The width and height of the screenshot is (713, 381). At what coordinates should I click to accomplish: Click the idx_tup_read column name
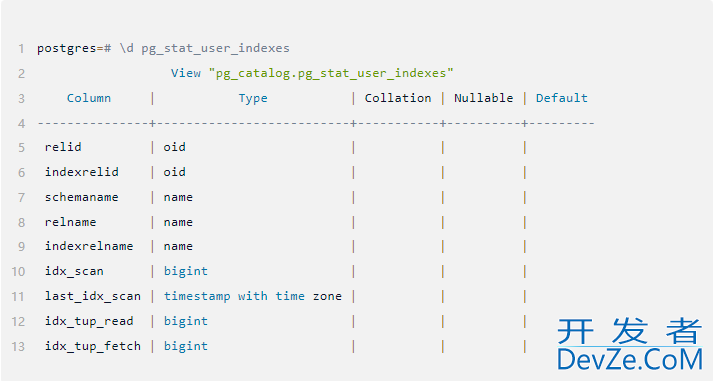[89, 321]
